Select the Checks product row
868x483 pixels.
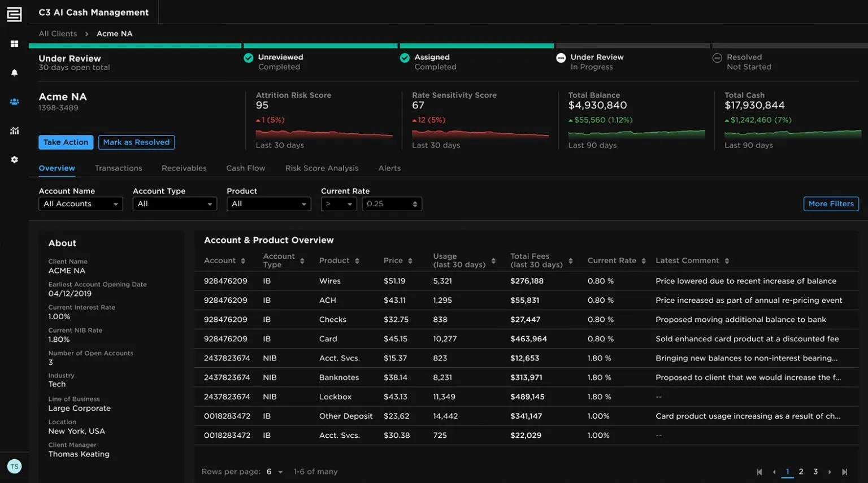(x=527, y=320)
